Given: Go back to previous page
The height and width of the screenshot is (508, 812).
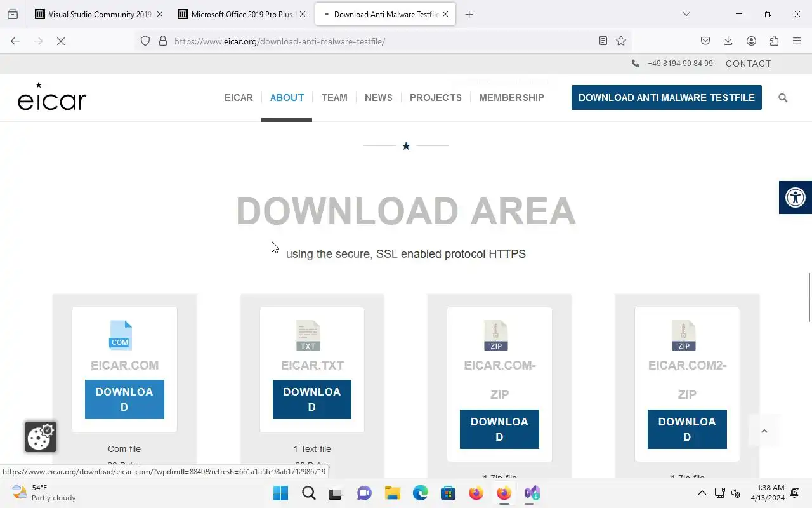Looking at the screenshot, I should tap(15, 41).
